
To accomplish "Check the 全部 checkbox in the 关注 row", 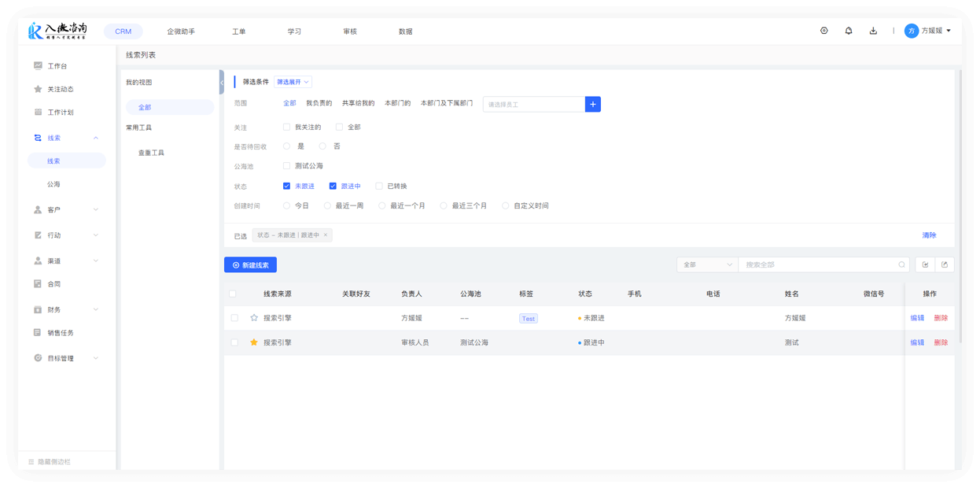I will point(339,127).
